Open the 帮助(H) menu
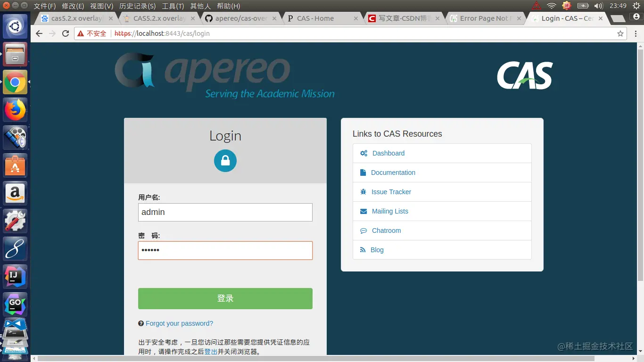The height and width of the screenshot is (362, 644). tap(229, 6)
